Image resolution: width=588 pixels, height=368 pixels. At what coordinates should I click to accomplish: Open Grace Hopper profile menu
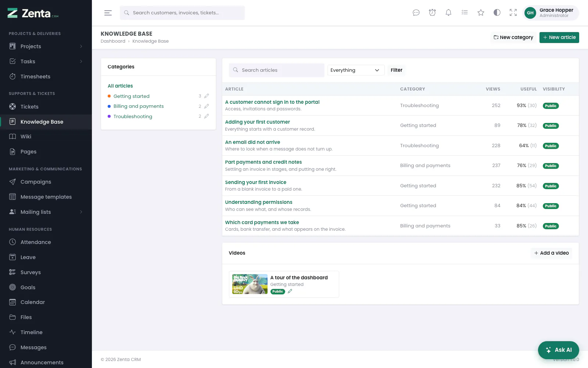(551, 13)
